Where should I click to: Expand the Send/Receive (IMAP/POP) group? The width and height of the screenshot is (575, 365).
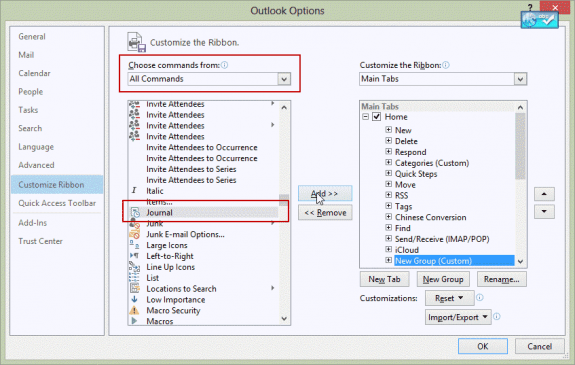(388, 239)
